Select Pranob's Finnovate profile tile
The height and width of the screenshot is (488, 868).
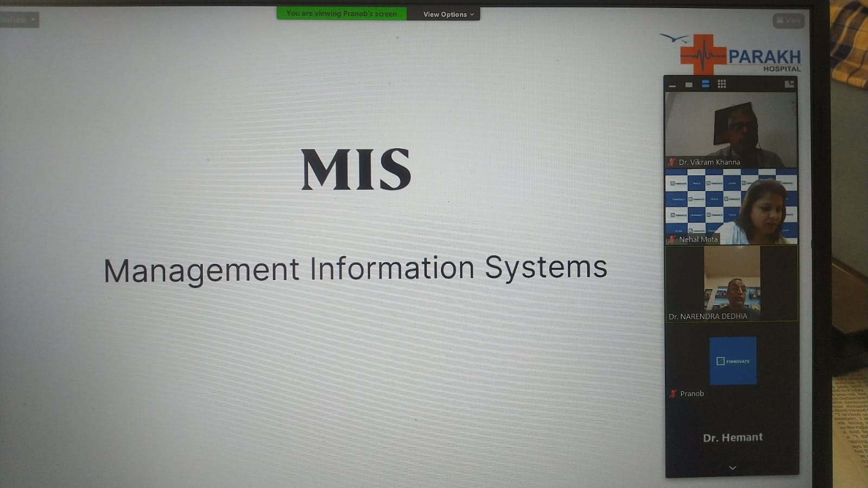point(733,360)
